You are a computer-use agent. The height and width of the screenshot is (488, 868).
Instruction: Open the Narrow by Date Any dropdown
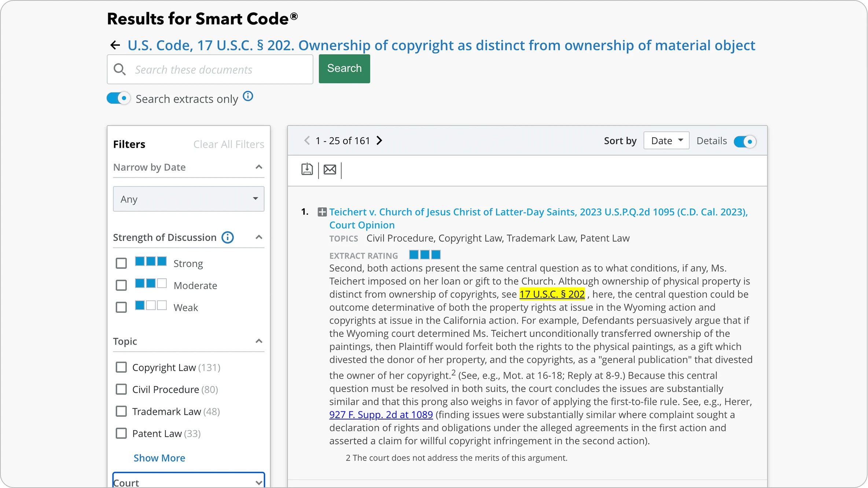tap(188, 199)
